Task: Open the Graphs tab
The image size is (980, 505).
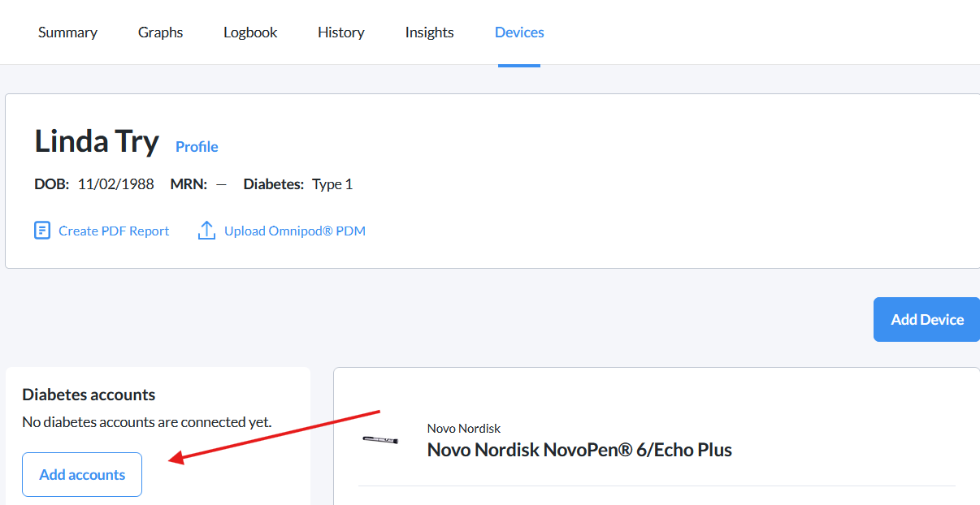Action: point(161,32)
